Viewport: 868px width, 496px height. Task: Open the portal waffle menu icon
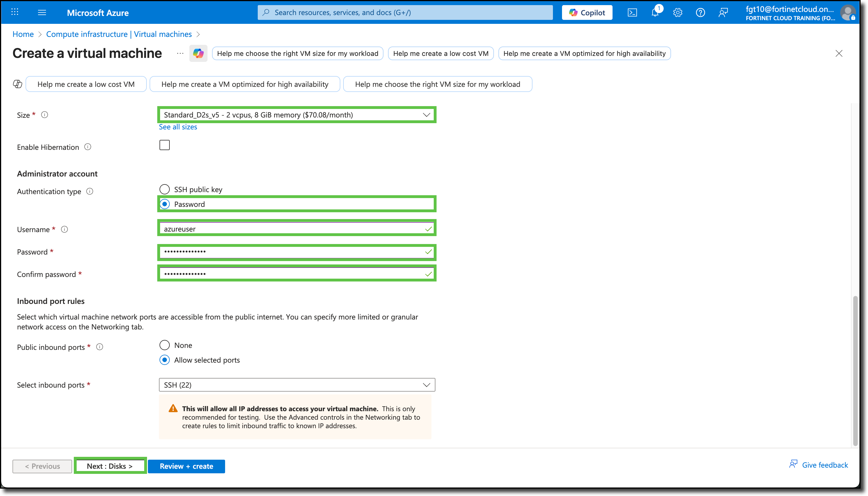[x=14, y=12]
